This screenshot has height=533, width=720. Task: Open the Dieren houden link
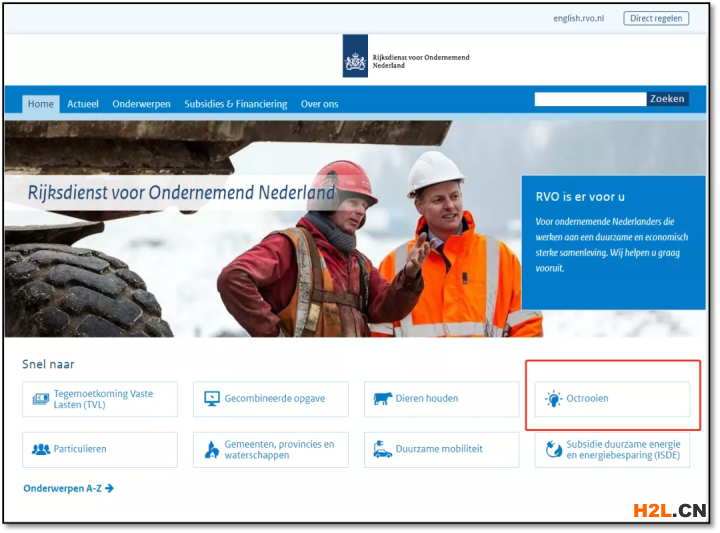pos(441,399)
